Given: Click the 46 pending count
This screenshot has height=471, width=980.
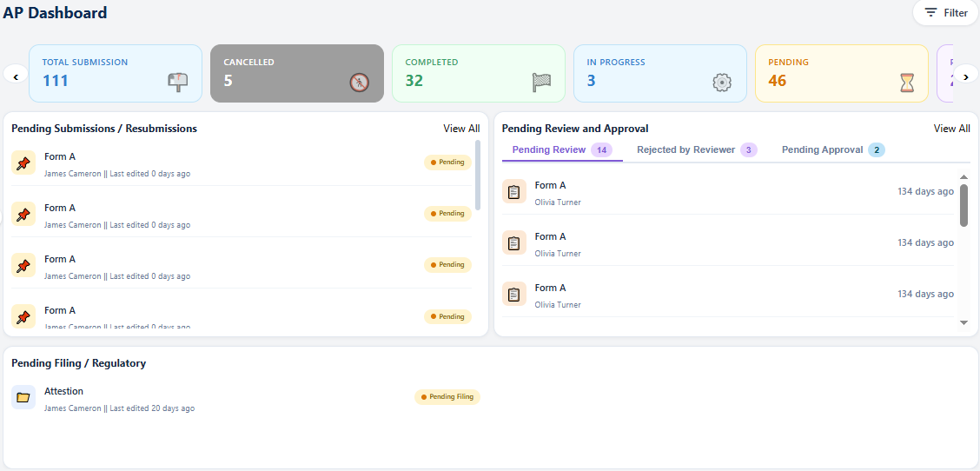Looking at the screenshot, I should coord(778,81).
